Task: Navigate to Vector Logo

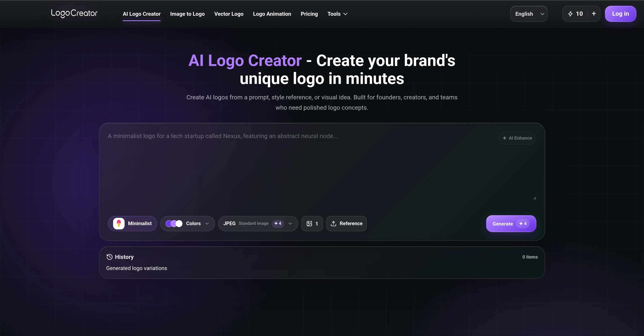Action: [x=229, y=14]
